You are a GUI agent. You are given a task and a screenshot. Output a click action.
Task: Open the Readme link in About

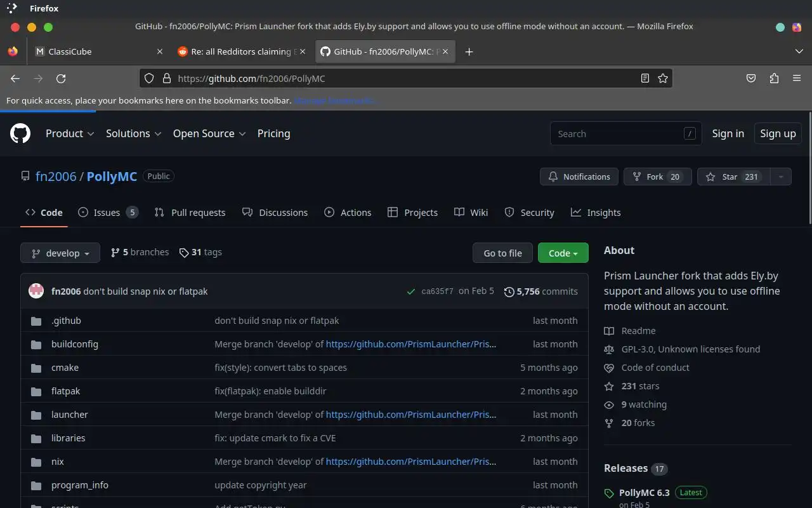(630, 331)
